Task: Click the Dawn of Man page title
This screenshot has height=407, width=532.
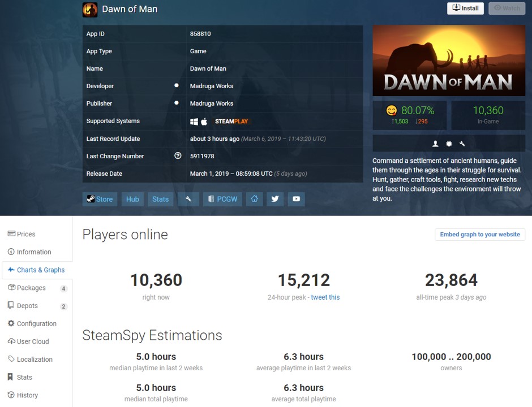Action: [130, 9]
